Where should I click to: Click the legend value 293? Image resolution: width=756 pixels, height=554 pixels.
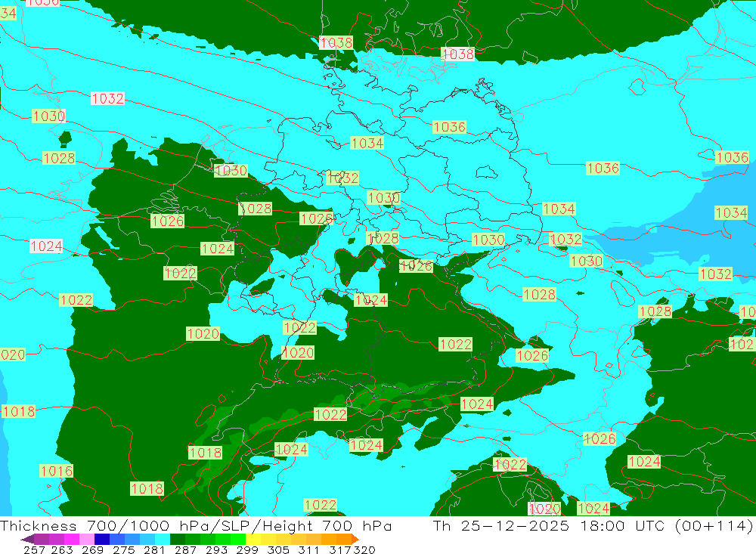pos(216,549)
